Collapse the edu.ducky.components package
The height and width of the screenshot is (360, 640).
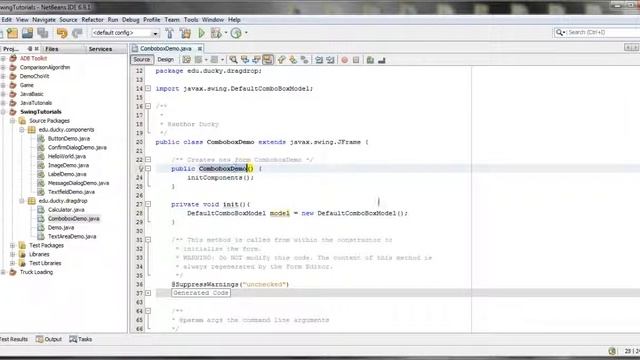[22, 130]
